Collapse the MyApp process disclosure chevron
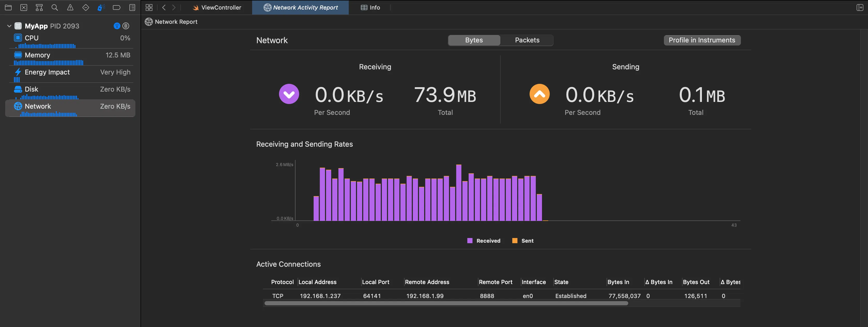The width and height of the screenshot is (868, 327). 9,26
